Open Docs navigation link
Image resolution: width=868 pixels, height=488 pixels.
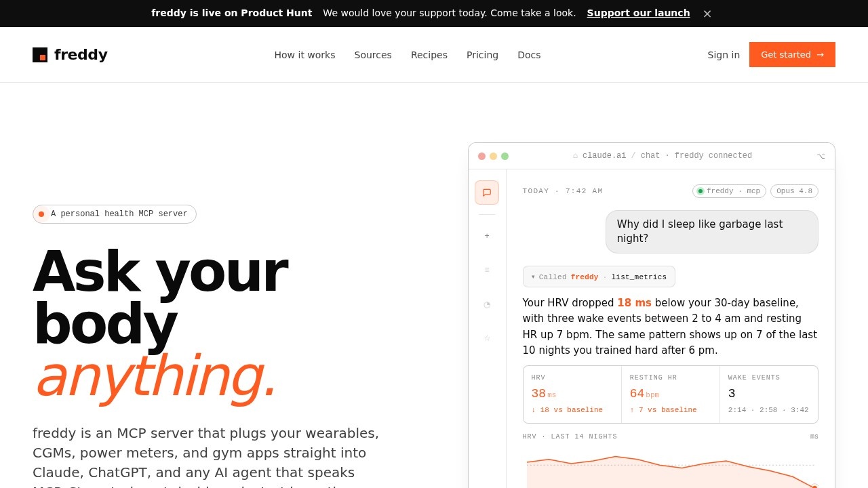point(529,55)
